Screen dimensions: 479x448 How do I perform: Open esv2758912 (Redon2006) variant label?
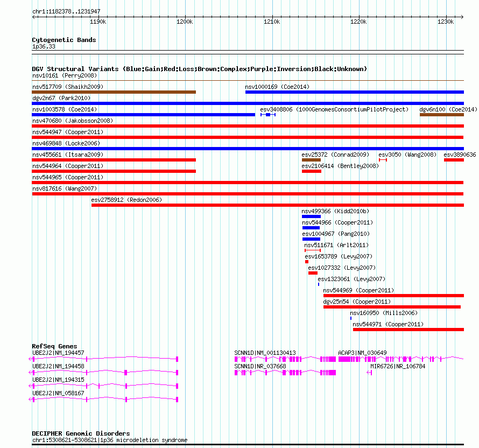126,200
